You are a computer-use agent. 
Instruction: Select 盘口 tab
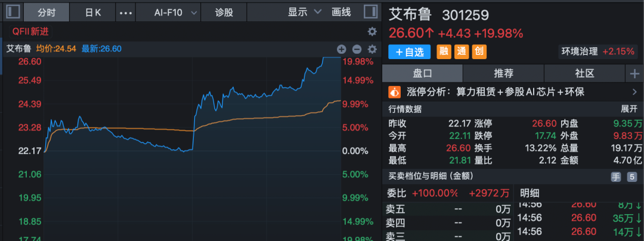[423, 73]
